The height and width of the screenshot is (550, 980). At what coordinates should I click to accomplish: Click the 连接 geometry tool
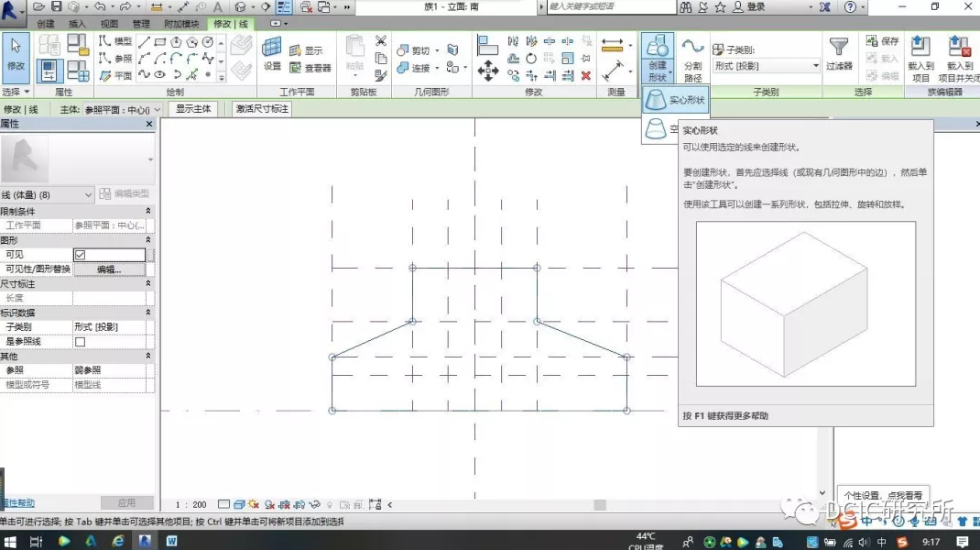pyautogui.click(x=414, y=67)
